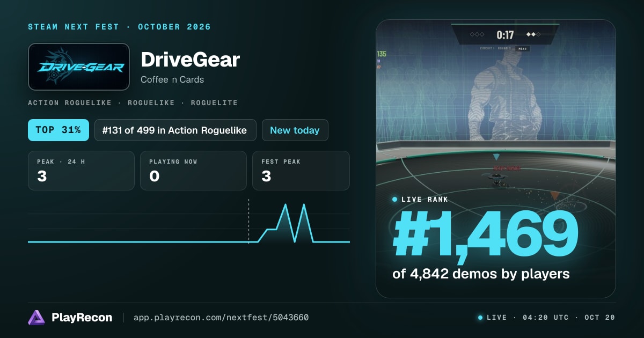Click the LIVE status dot in footer
Viewport: 644px width, 338px height.
coord(480,318)
